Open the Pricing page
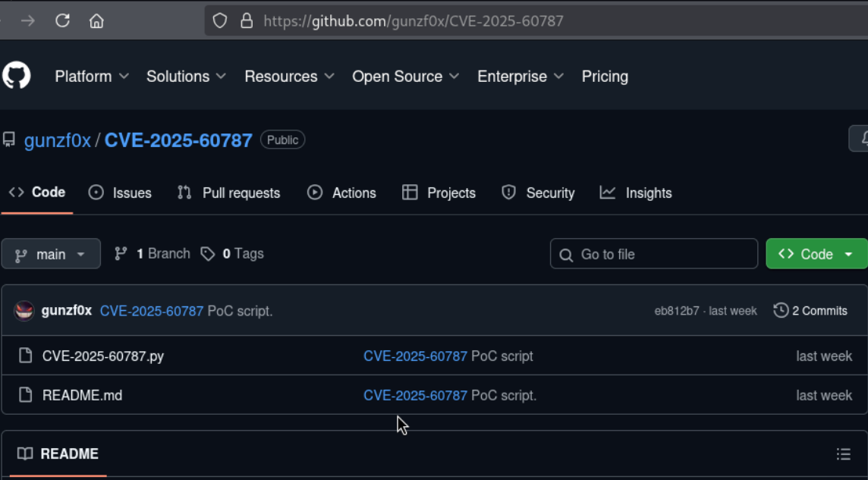Screen dimensions: 868x480 point(605,77)
